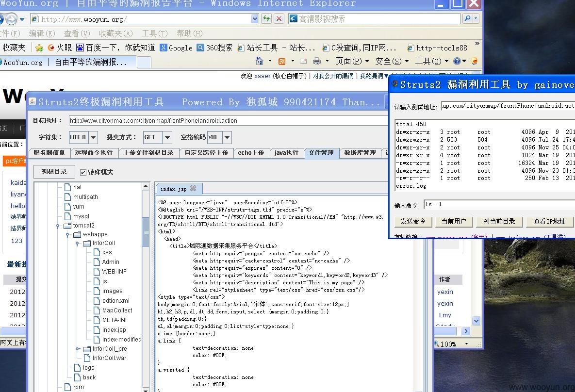Click the search magnifier button in IE
Image resolution: width=575 pixels, height=392 pixels.
(x=468, y=18)
